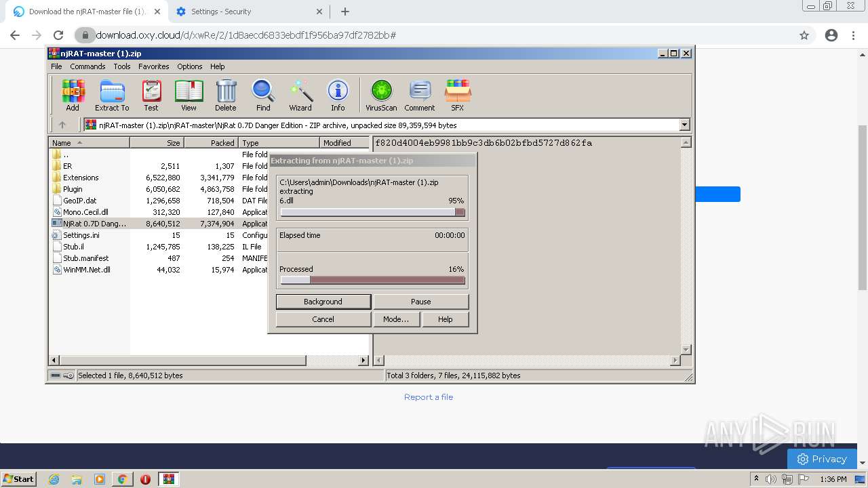Click the Mode... button
This screenshot has height=488, width=868.
396,319
